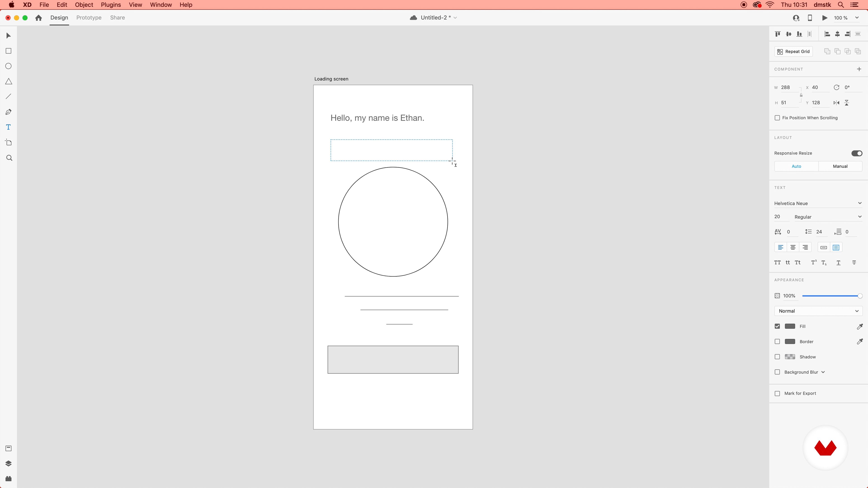Screen dimensions: 868x488
Task: Apply the Add boolean operation on objects
Action: (827, 51)
